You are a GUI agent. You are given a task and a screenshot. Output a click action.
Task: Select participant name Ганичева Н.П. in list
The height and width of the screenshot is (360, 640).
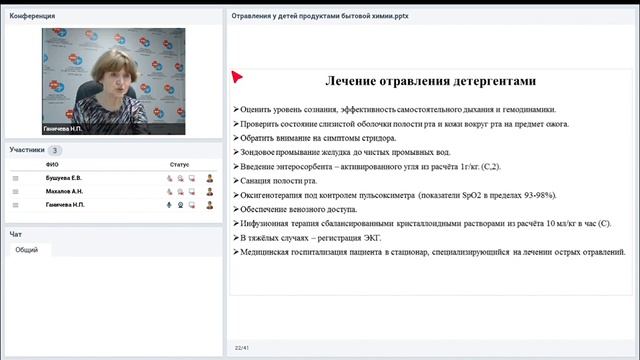pyautogui.click(x=65, y=205)
